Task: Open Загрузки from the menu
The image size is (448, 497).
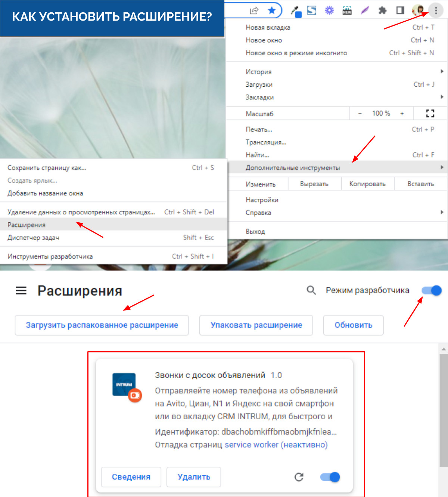Action: point(337,84)
